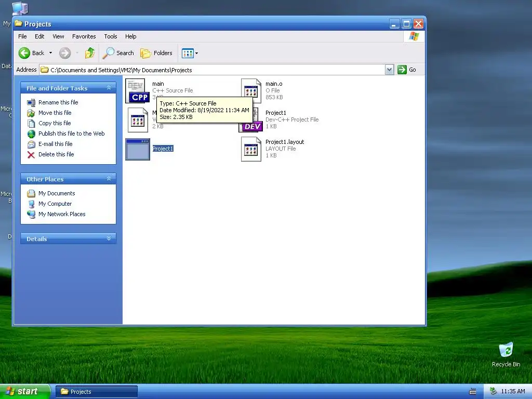The width and height of the screenshot is (532, 399).
Task: Click the My Network Places icon
Action: (31, 215)
